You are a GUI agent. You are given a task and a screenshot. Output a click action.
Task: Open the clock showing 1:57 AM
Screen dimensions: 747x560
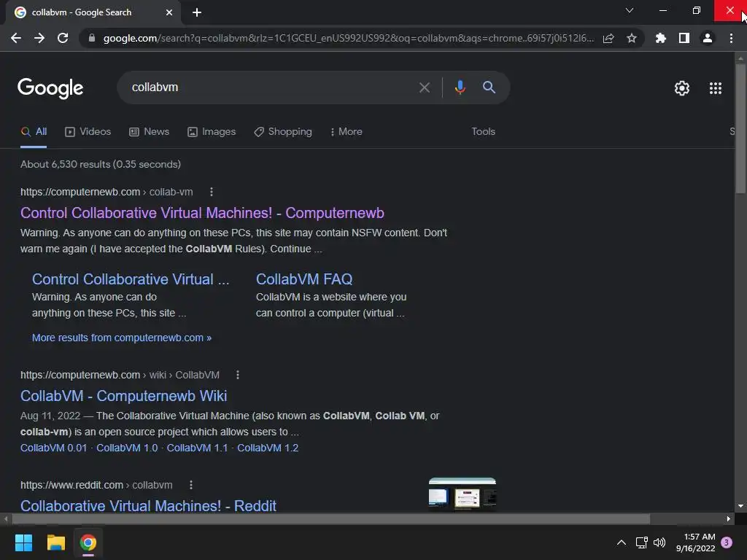[x=695, y=542]
